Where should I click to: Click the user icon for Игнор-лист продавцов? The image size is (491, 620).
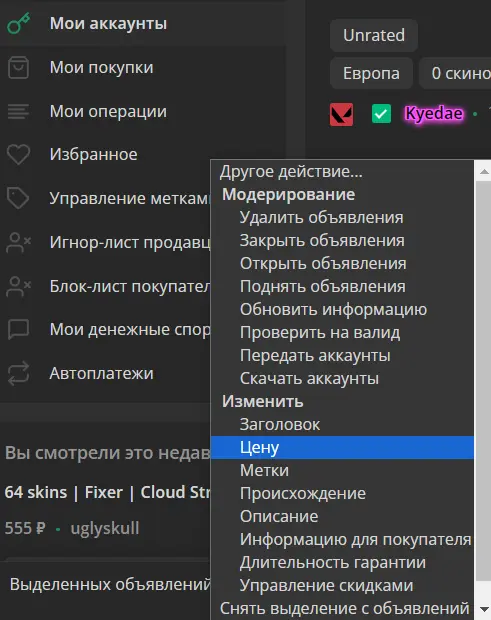(19, 242)
